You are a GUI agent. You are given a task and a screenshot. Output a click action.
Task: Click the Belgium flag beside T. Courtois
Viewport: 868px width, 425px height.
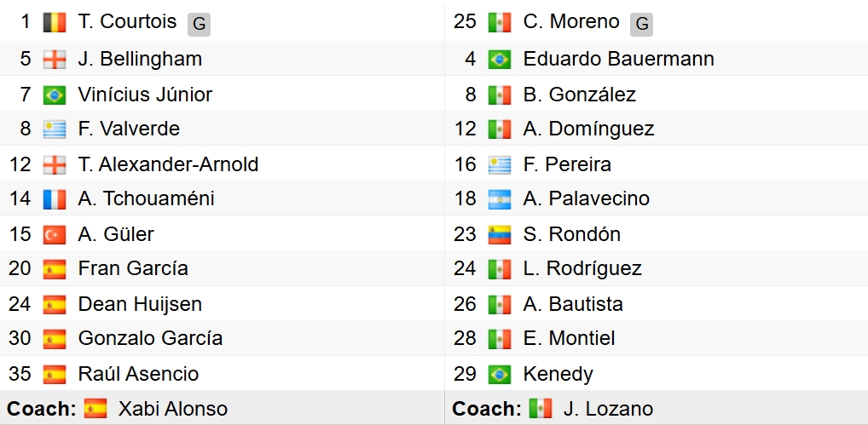[x=55, y=22]
